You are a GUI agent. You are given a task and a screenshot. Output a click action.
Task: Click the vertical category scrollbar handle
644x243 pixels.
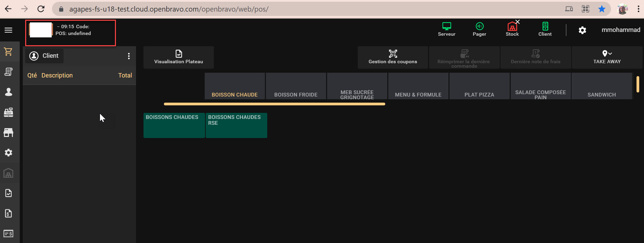point(638,84)
